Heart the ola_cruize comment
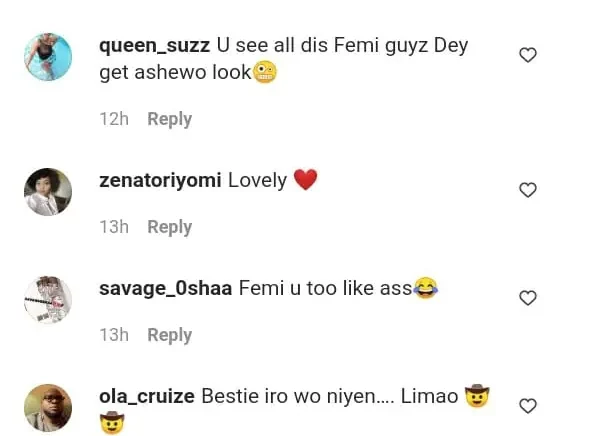Image resolution: width=600 pixels, height=436 pixels. pos(528,406)
